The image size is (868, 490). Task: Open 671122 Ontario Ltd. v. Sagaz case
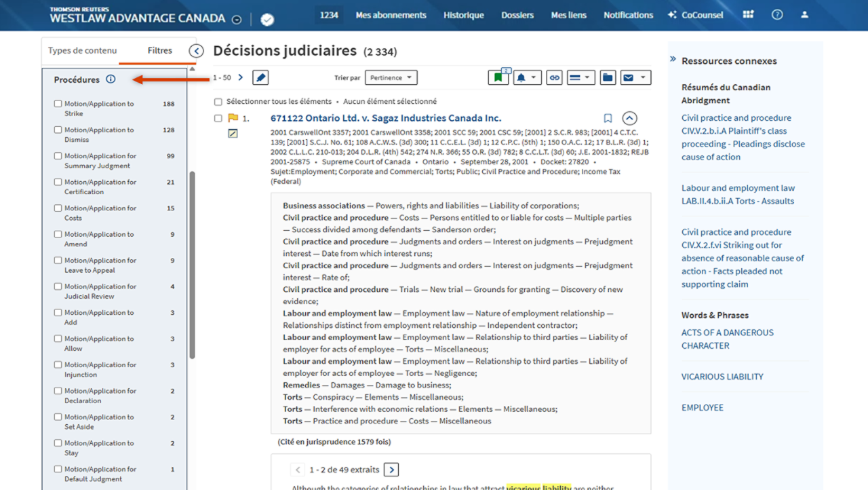(x=385, y=118)
